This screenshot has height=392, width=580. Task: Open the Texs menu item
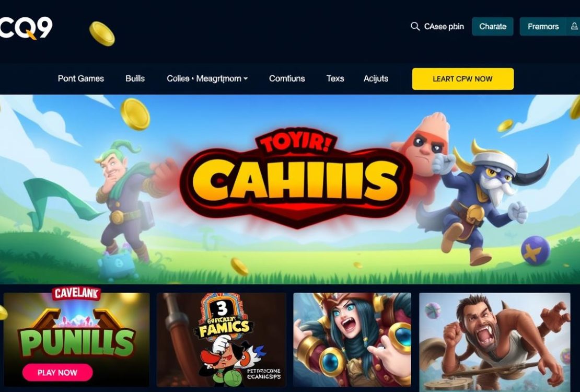[x=335, y=78]
